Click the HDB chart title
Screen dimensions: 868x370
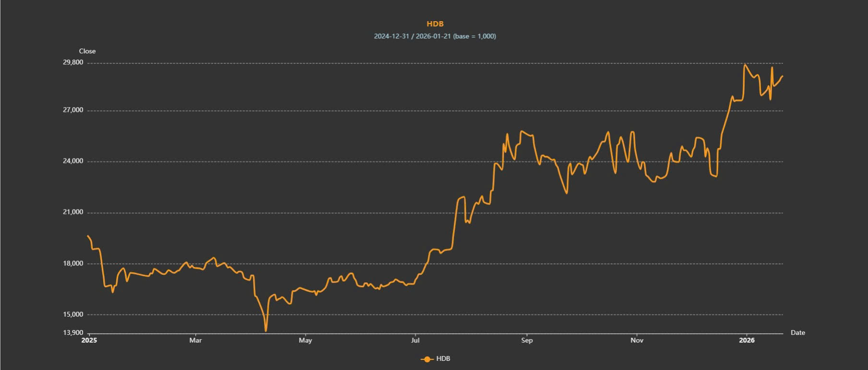(435, 24)
